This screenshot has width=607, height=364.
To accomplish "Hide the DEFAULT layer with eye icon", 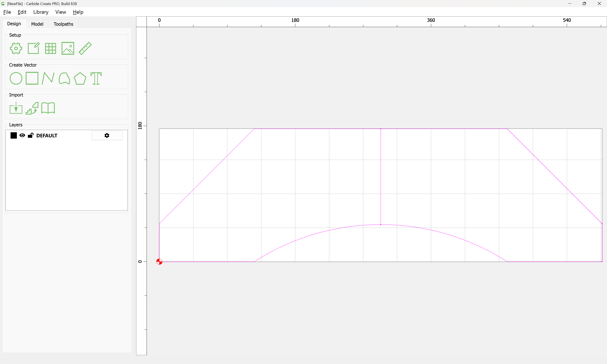I will click(22, 135).
